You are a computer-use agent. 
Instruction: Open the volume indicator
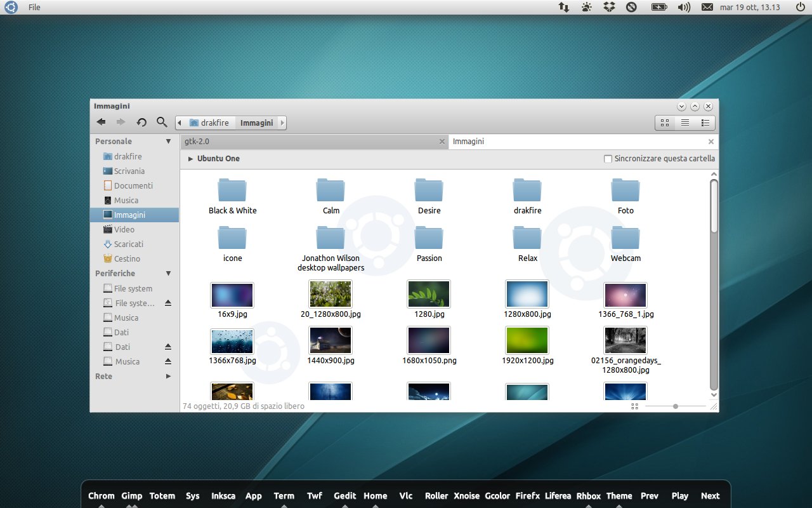(x=684, y=7)
